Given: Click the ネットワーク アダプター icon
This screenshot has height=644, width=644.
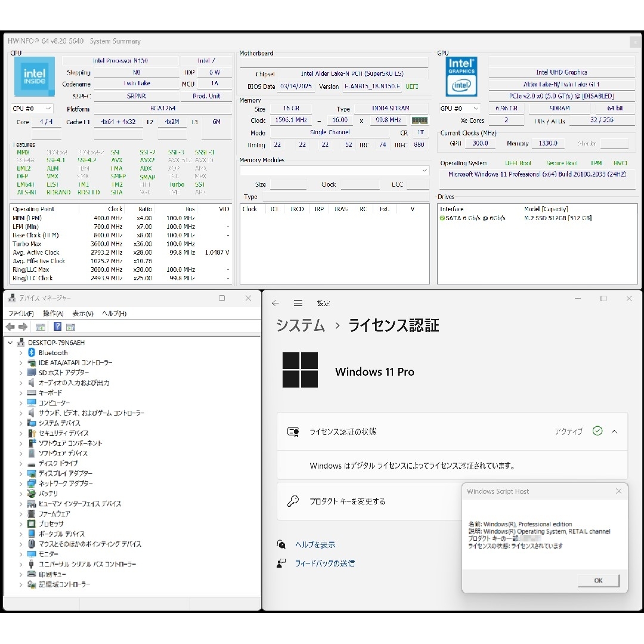Looking at the screenshot, I should coord(32,484).
